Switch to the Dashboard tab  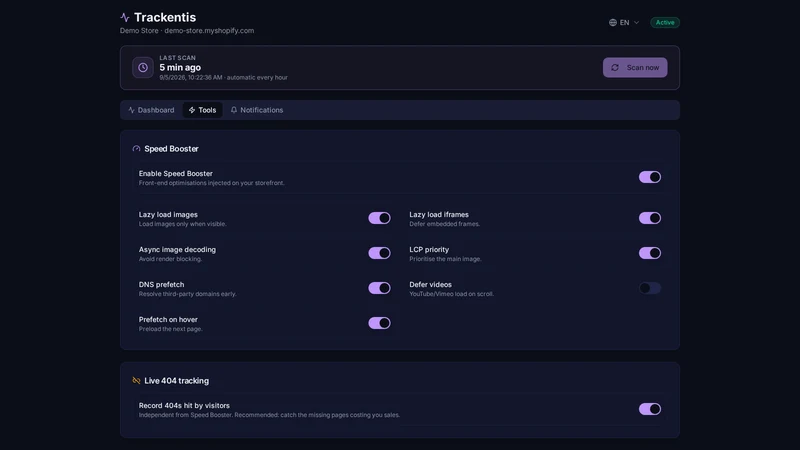[151, 110]
